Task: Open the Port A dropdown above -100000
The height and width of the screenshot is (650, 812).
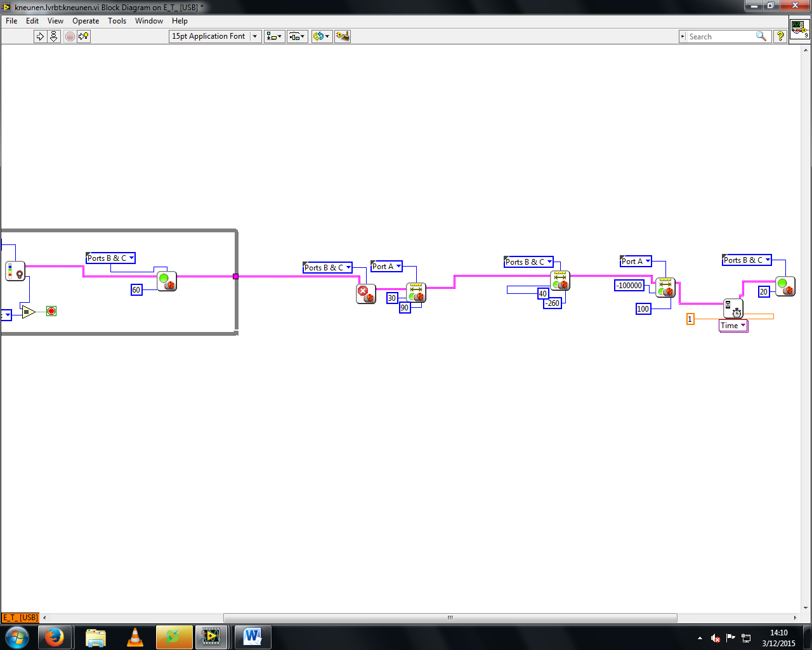Action: (636, 261)
